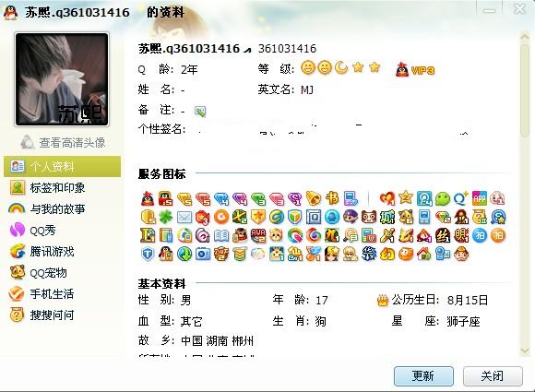Image resolution: width=535 pixels, height=392 pixels.
Task: Minimize the profile window
Action: coord(489,10)
